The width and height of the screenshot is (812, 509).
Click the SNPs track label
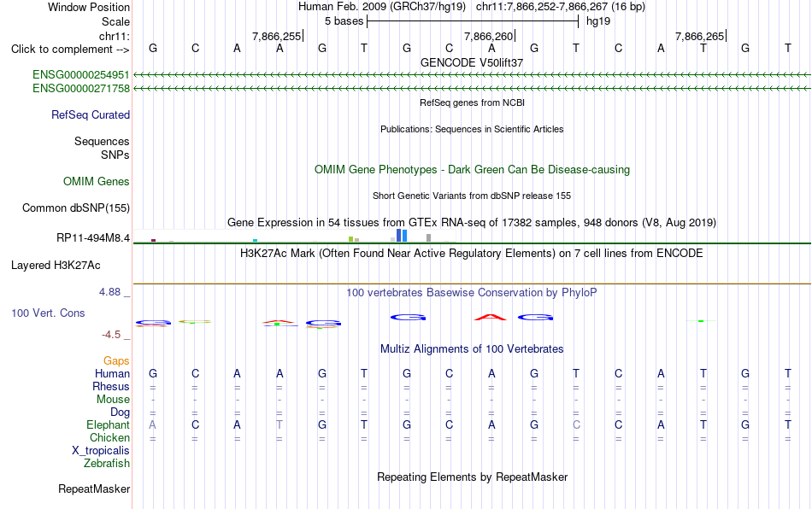pyautogui.click(x=115, y=155)
